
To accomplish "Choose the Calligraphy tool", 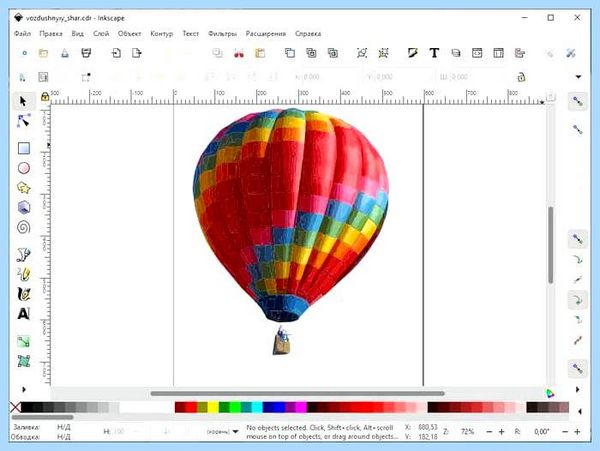I will (x=24, y=294).
